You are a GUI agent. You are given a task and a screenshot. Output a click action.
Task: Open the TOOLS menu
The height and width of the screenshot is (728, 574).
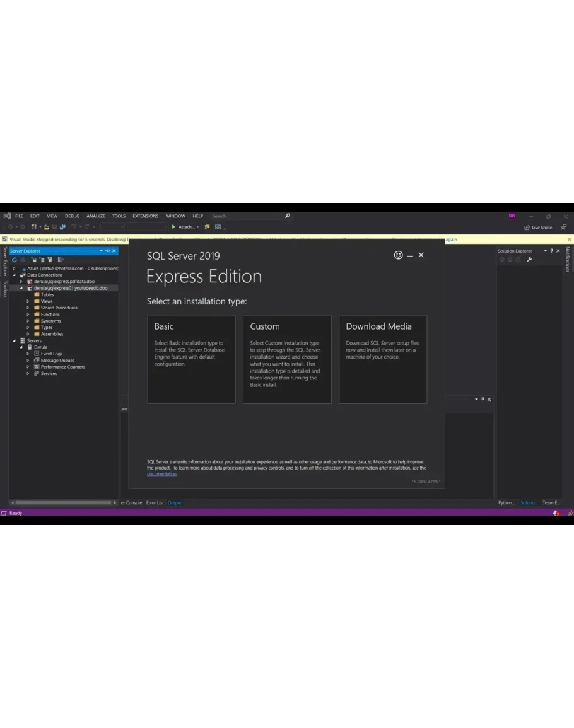(119, 216)
